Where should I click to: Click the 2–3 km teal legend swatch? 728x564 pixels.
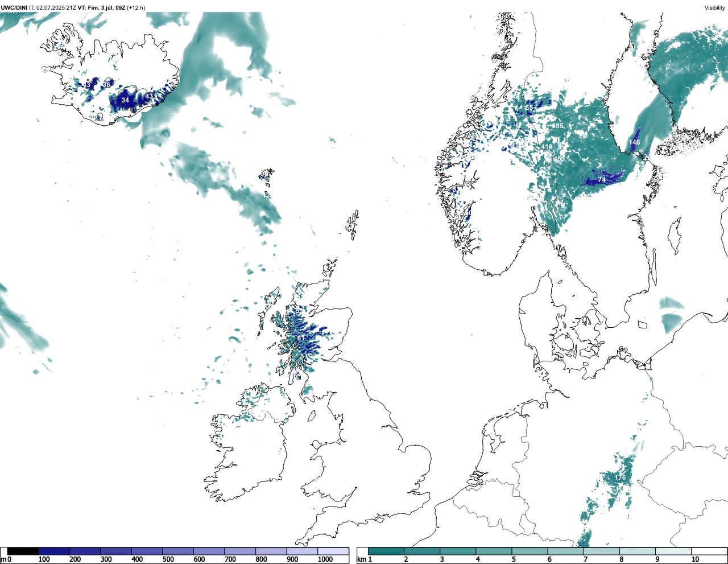[422, 551]
